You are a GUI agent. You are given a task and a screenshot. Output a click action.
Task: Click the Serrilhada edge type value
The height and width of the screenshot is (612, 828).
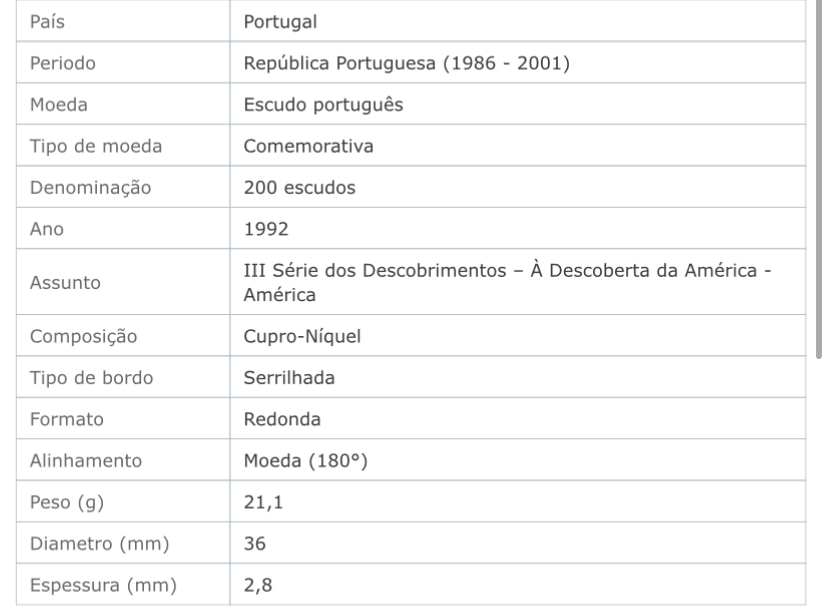tap(289, 378)
